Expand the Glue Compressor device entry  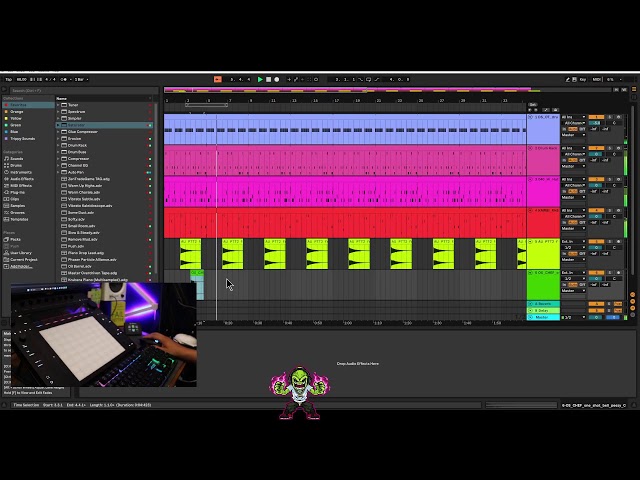60,132
